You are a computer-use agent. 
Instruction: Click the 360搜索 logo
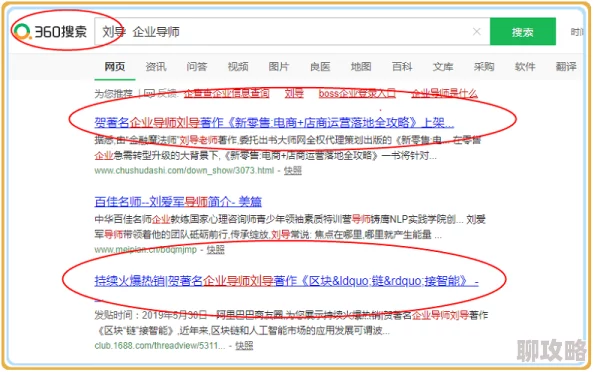[50, 31]
